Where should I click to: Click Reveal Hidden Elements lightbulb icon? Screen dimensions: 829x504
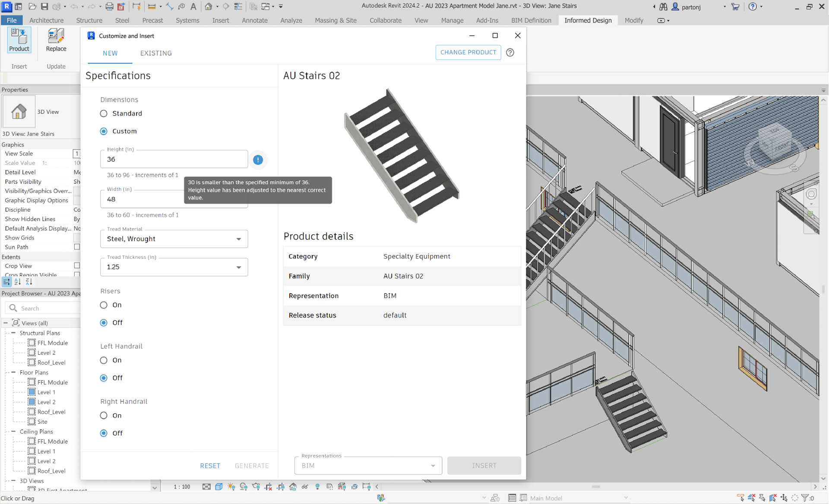point(317,487)
